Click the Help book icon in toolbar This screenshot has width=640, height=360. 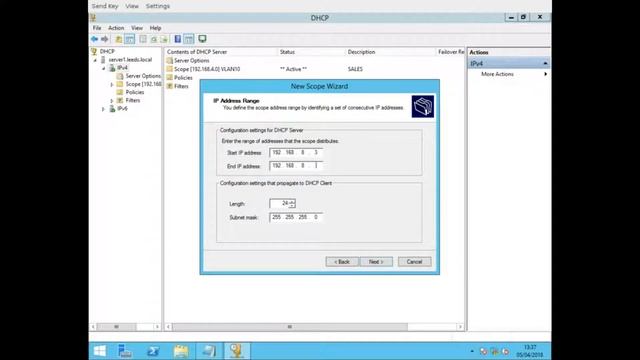click(x=178, y=39)
